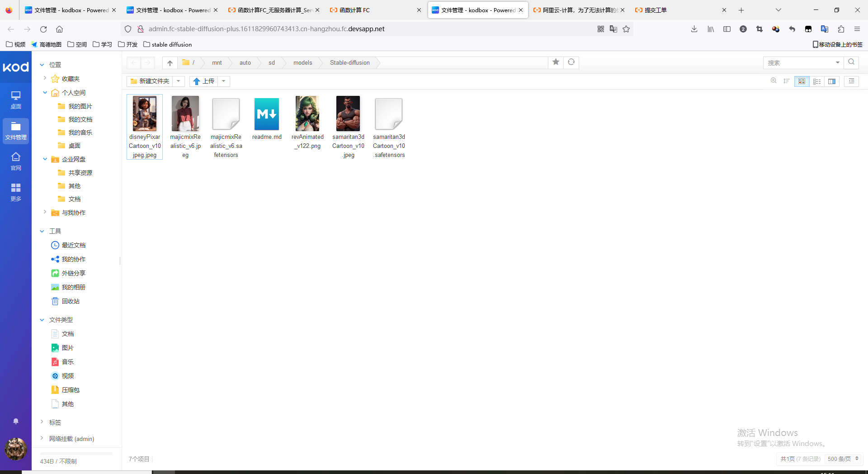Open the File Manager (文件管理) sidebar icon
Screen dimensions: 868x474
click(16, 131)
